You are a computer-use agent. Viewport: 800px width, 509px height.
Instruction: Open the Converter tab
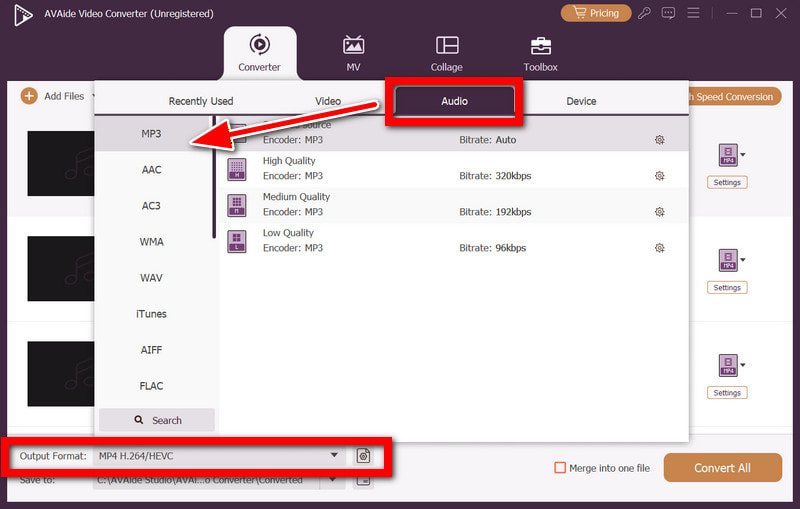pyautogui.click(x=260, y=53)
